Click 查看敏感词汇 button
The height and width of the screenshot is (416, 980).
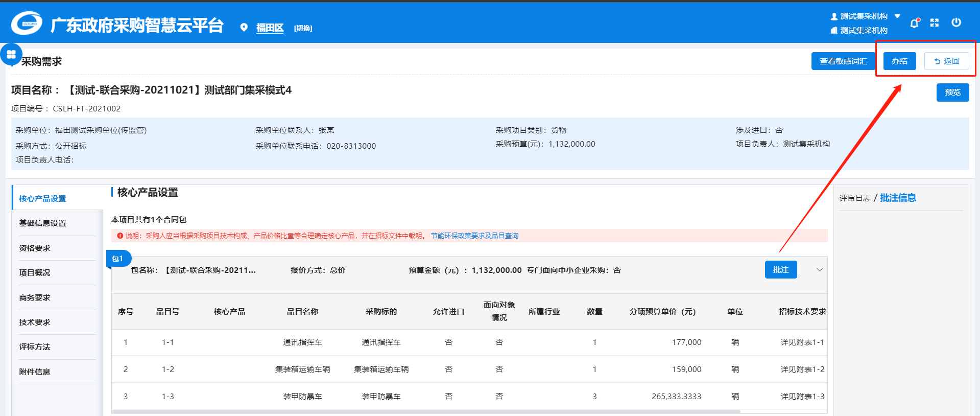click(x=843, y=61)
